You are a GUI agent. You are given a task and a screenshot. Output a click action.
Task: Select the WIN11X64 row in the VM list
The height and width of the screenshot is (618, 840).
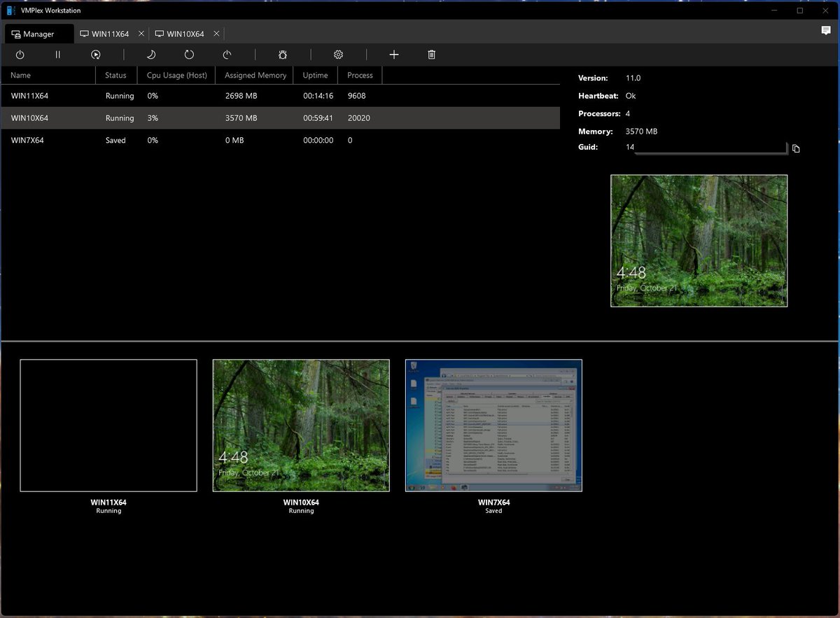(x=280, y=96)
